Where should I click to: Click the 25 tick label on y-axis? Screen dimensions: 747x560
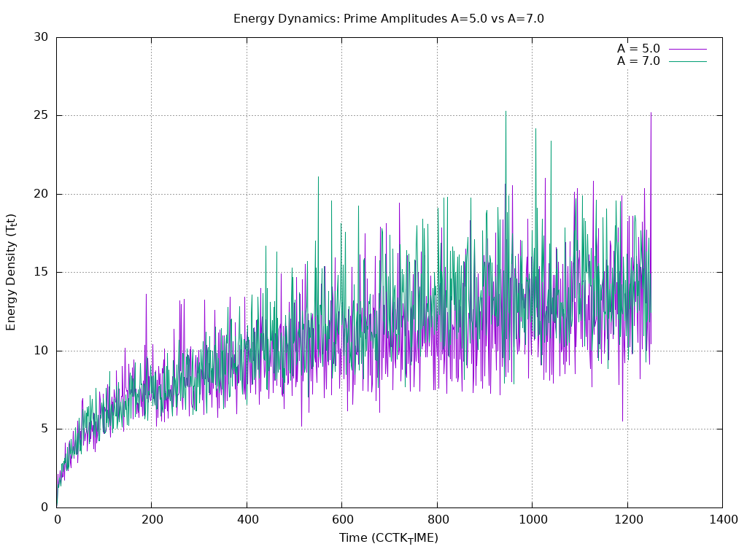pyautogui.click(x=42, y=116)
